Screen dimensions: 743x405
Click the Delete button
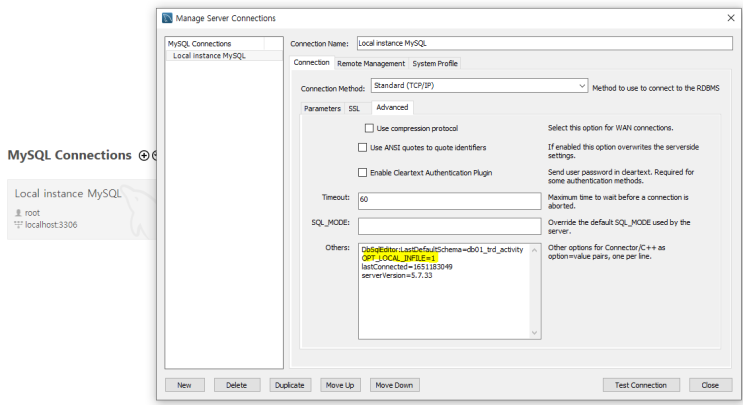click(236, 385)
